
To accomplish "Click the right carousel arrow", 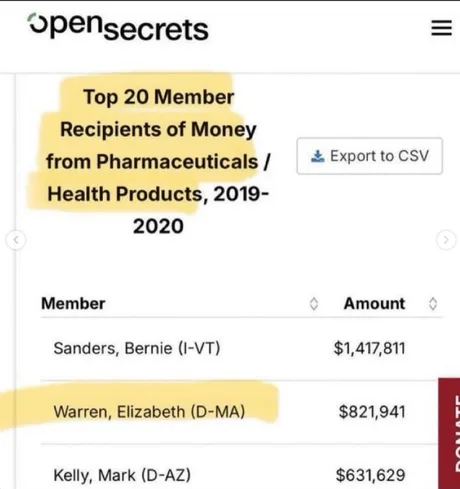I will [446, 240].
